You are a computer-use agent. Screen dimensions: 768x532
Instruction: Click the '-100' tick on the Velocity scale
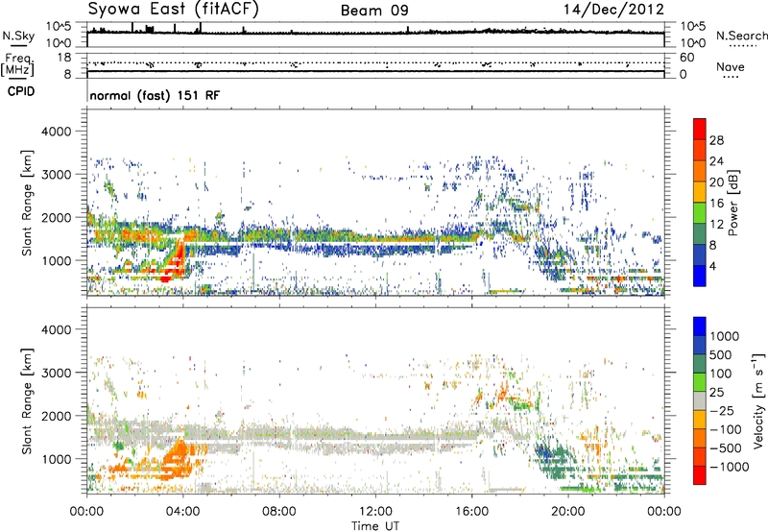coord(726,429)
